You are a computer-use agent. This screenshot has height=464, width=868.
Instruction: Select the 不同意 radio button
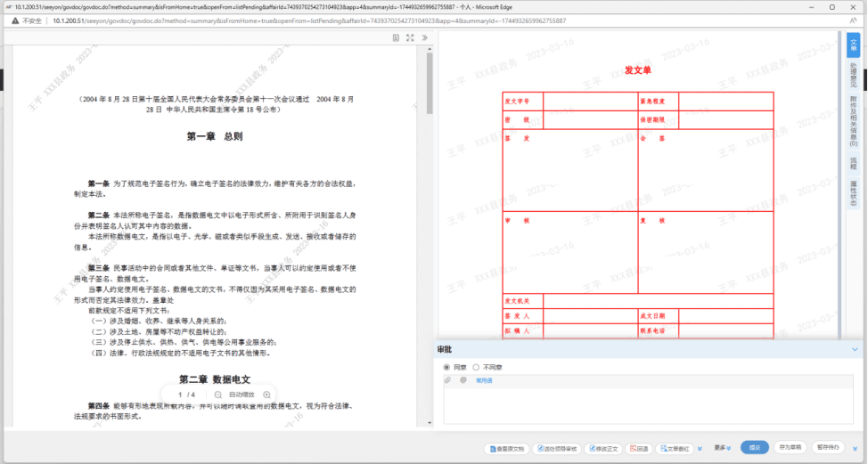point(476,367)
